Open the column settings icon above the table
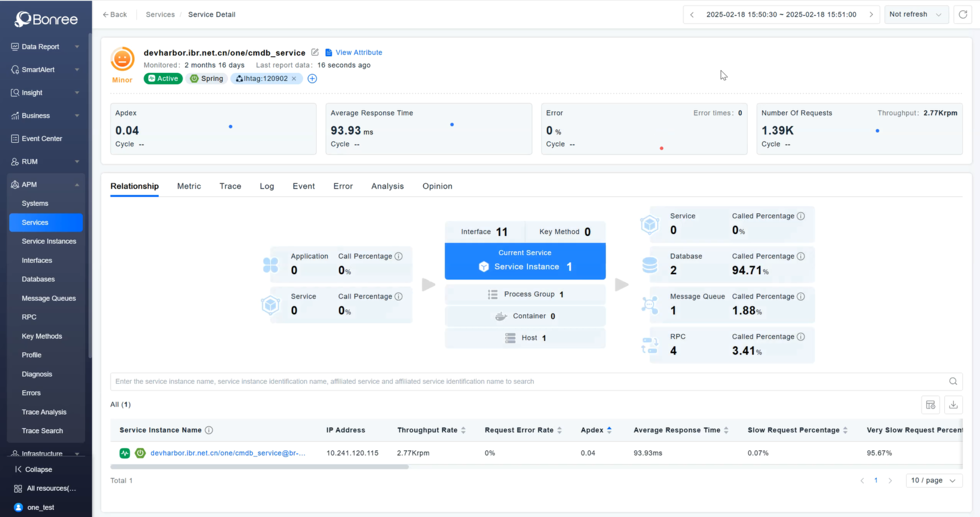This screenshot has height=517, width=980. point(930,404)
